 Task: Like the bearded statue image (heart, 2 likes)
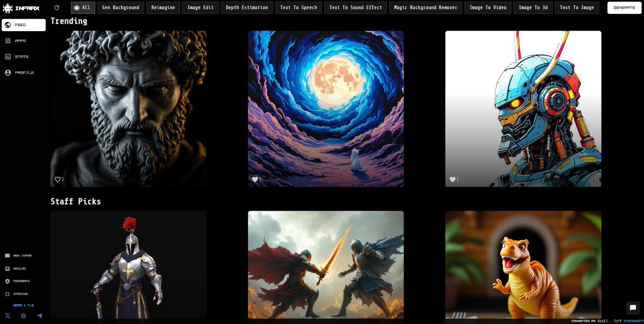tap(57, 179)
